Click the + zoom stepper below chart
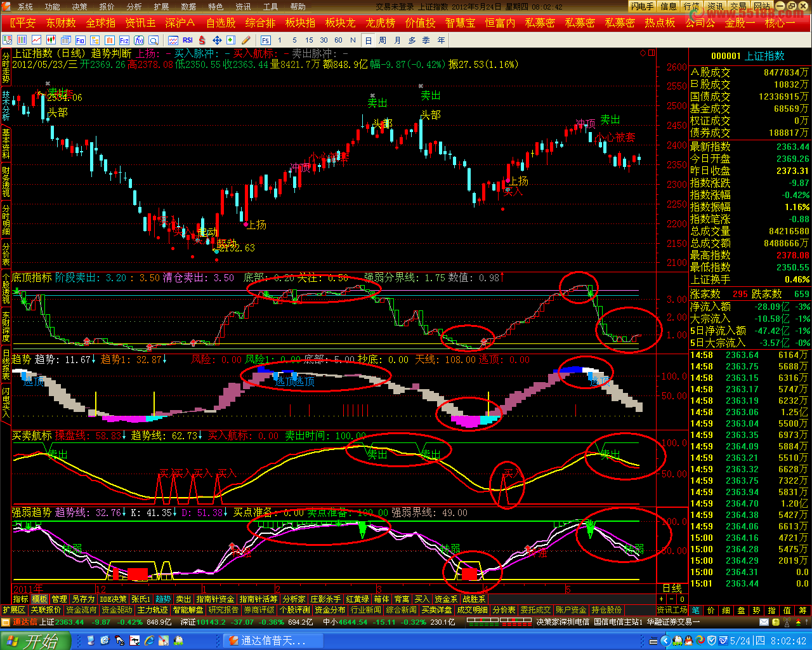812x650 pixels. (662, 599)
